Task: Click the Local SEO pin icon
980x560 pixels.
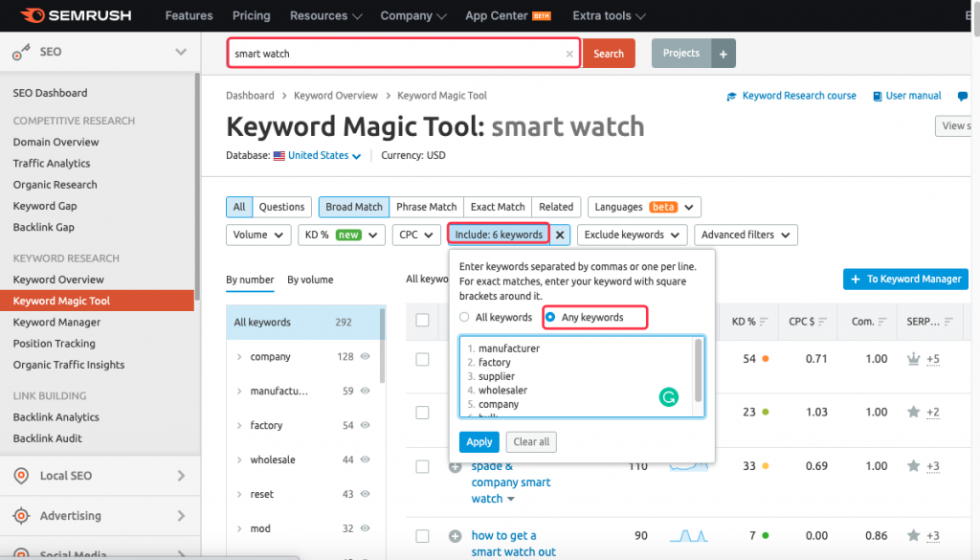Action: [x=21, y=476]
